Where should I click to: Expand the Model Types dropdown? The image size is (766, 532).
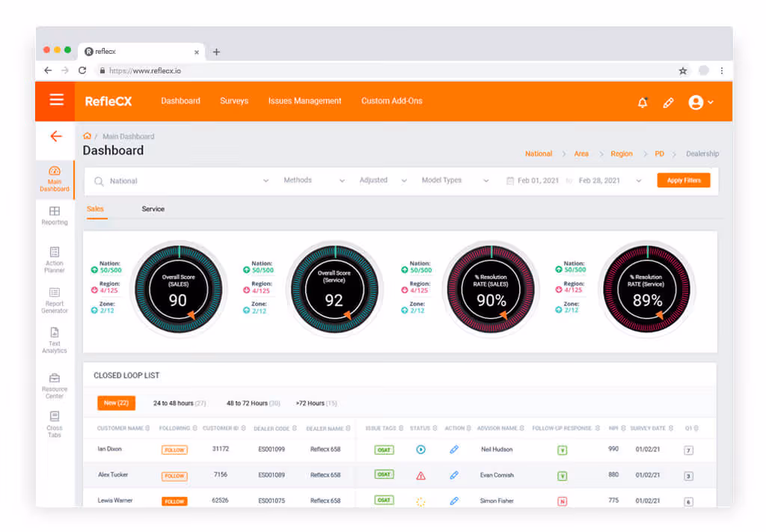pos(456,180)
